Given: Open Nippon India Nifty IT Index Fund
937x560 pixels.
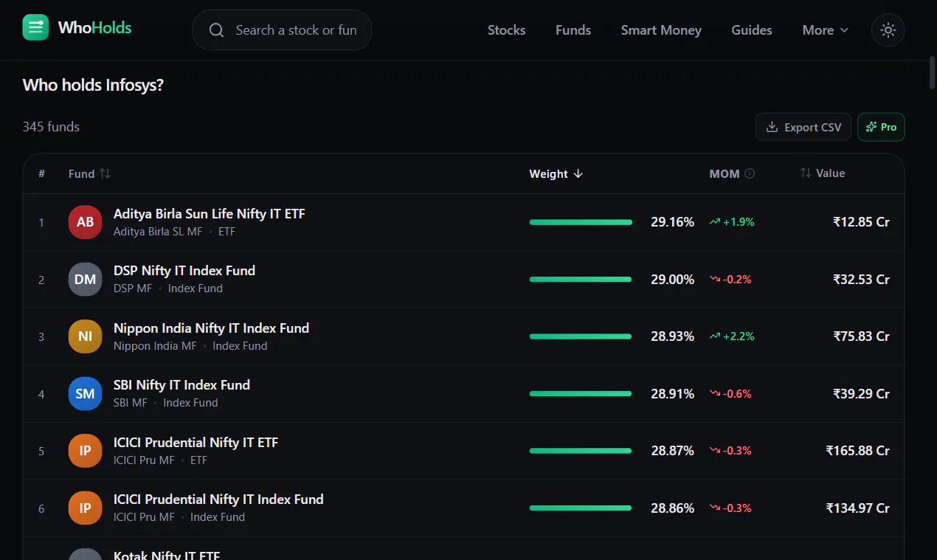Looking at the screenshot, I should (211, 328).
